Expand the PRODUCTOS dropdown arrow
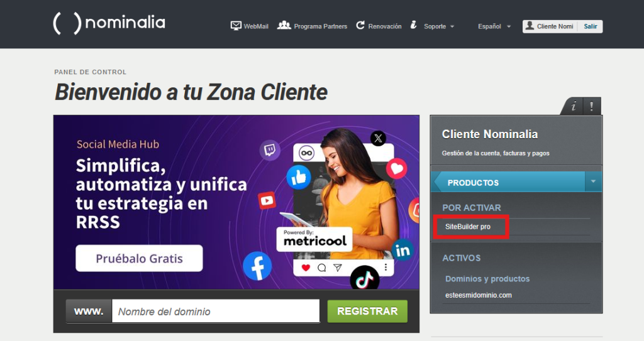This screenshot has width=644, height=341. coord(593,181)
